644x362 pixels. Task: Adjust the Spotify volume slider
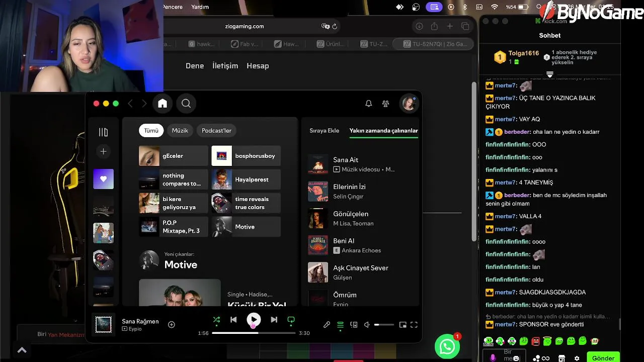click(385, 325)
